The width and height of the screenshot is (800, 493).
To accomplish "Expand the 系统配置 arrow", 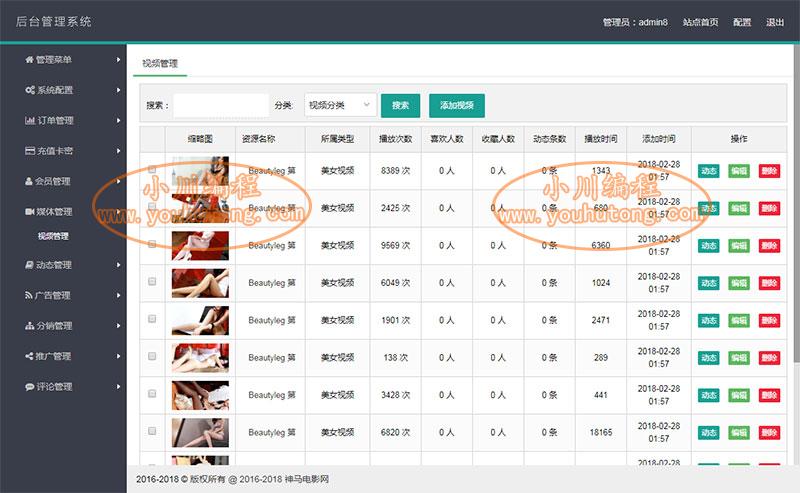I will point(118,90).
